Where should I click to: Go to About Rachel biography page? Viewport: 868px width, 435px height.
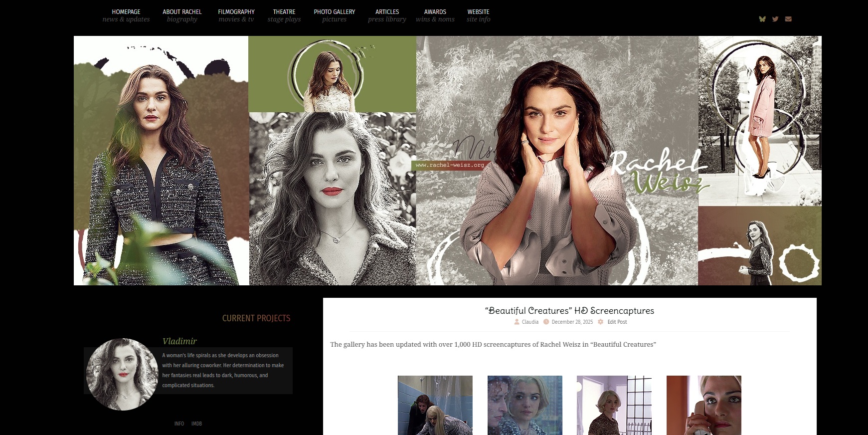(x=182, y=15)
